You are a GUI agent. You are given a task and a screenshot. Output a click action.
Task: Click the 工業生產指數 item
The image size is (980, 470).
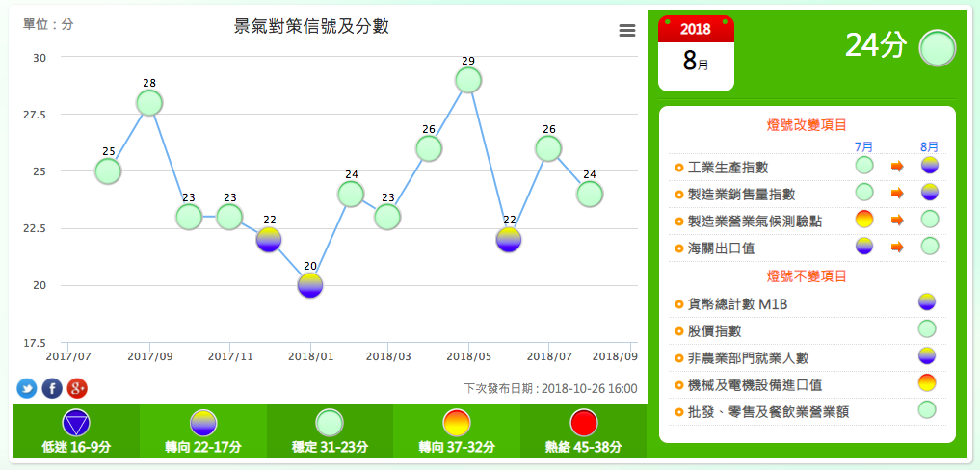click(728, 168)
